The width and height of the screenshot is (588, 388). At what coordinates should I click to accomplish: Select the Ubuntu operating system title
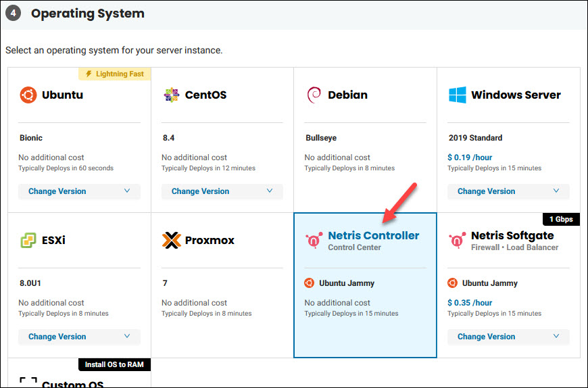pos(62,95)
